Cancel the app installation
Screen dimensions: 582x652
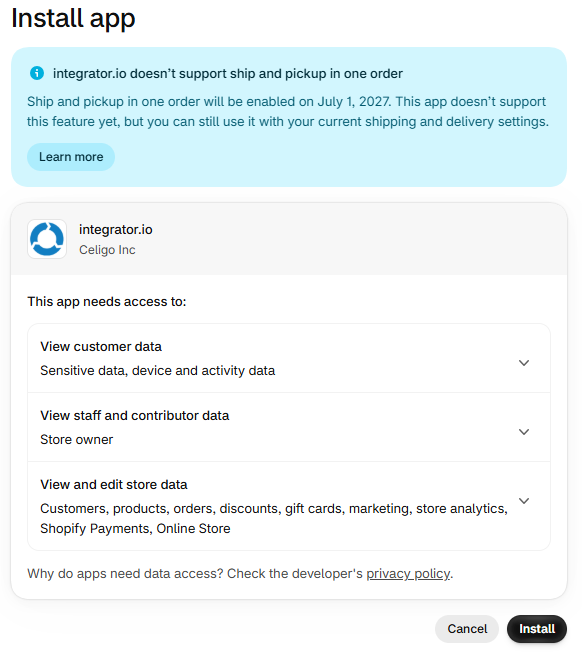[467, 629]
